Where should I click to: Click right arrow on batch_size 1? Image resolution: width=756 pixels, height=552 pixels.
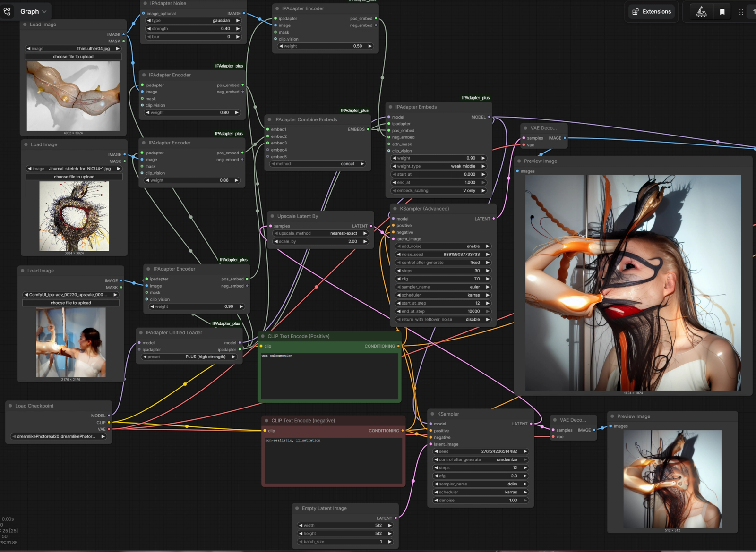389,542
